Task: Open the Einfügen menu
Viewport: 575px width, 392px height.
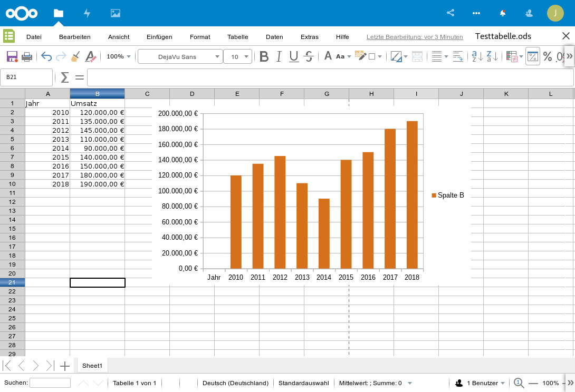Action: point(159,37)
